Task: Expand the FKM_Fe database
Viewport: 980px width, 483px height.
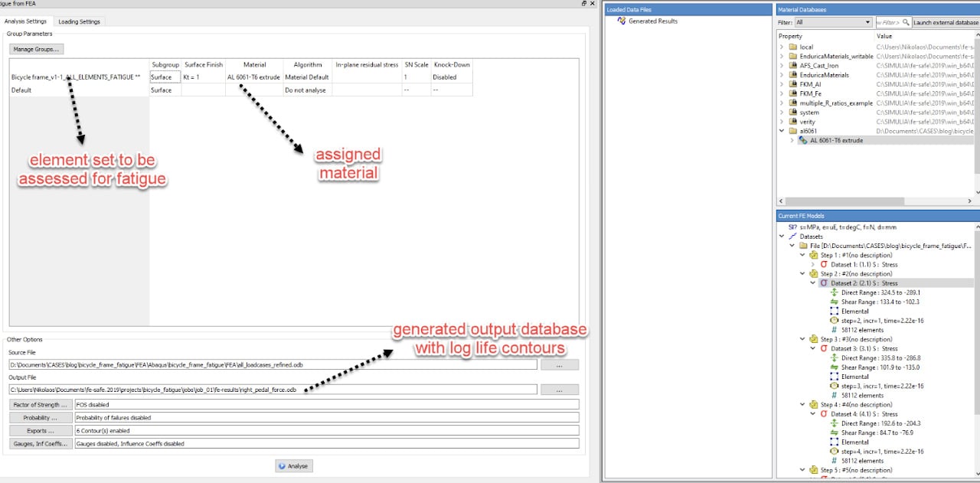Action: [782, 93]
